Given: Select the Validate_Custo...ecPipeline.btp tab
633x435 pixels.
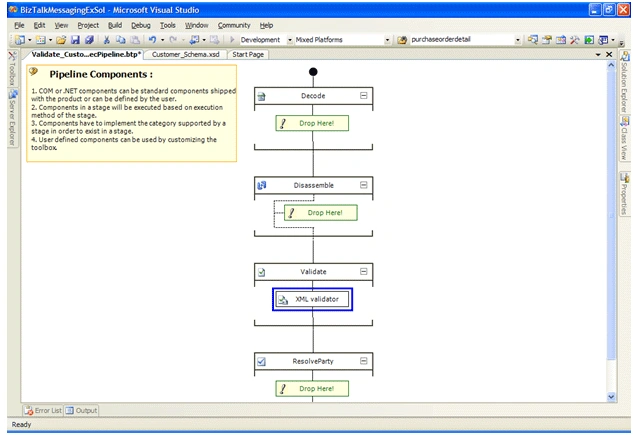Looking at the screenshot, I should pos(86,54).
